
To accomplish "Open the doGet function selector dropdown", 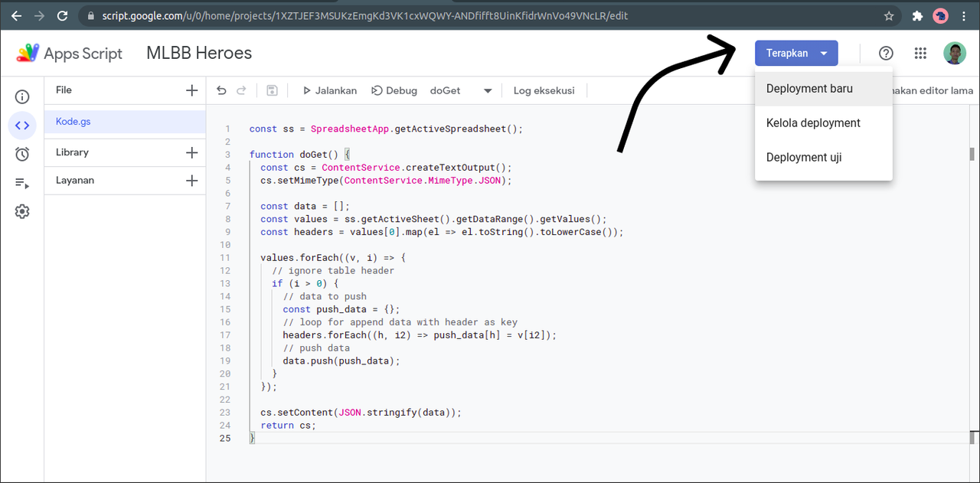I will coord(460,90).
